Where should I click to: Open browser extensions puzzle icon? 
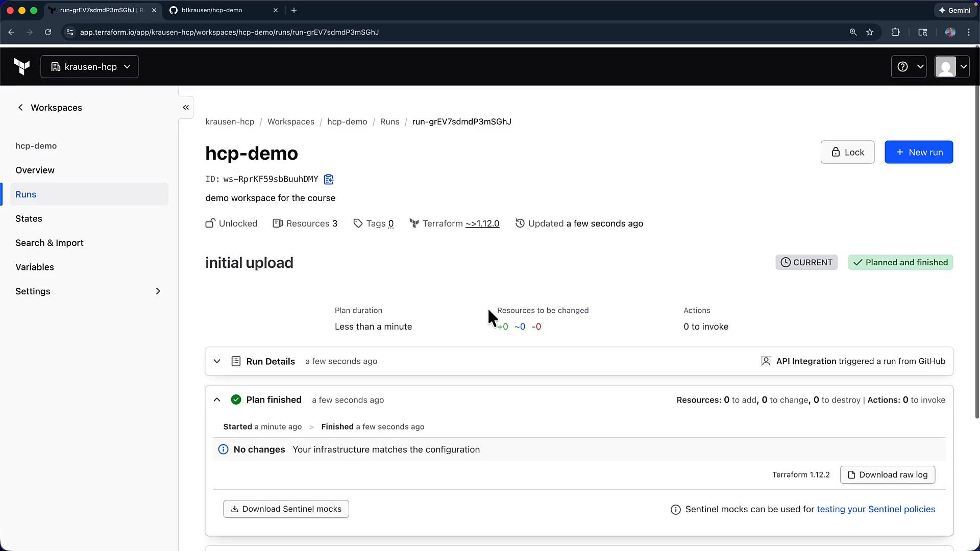coord(895,32)
